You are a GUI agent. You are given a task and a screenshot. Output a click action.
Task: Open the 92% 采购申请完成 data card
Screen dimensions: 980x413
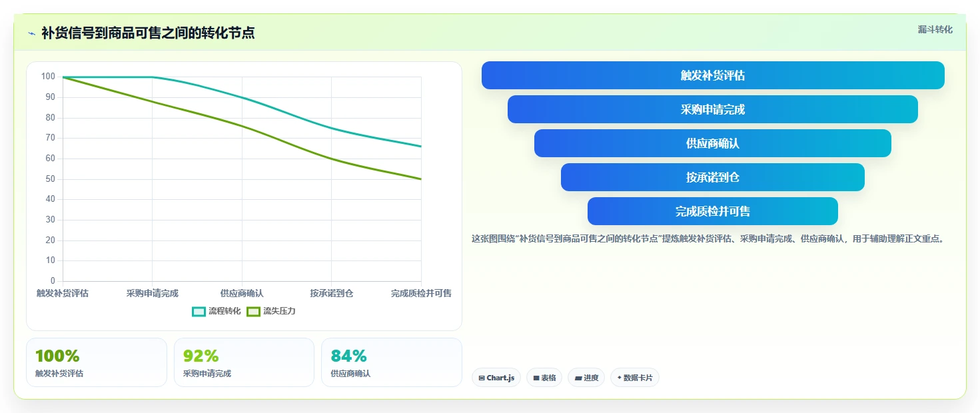[x=244, y=362]
